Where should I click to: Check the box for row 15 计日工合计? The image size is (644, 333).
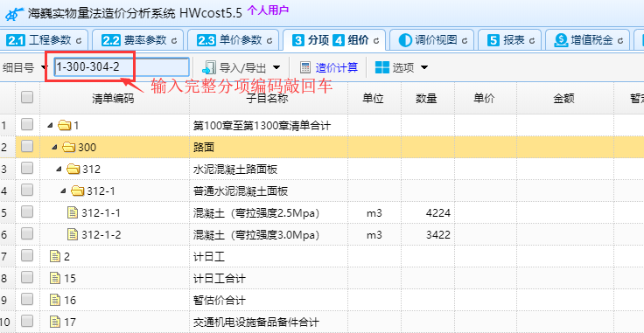(x=27, y=278)
